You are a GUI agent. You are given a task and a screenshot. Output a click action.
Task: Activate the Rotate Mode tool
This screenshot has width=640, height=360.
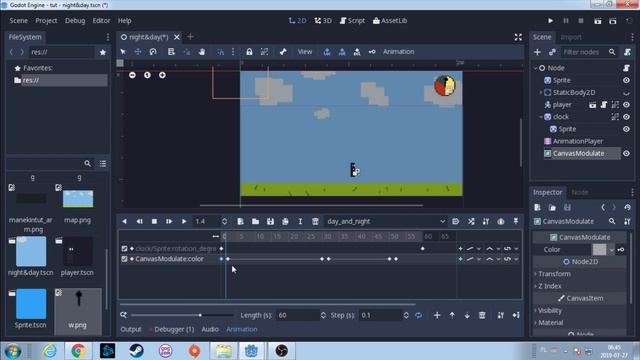tap(153, 52)
